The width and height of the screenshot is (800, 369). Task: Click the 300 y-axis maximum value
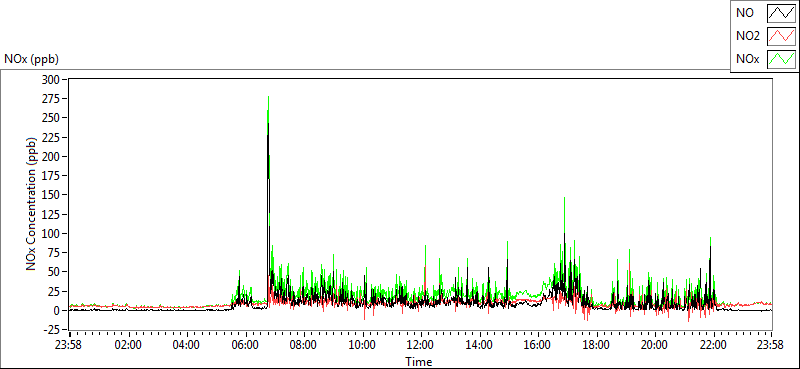pyautogui.click(x=53, y=79)
